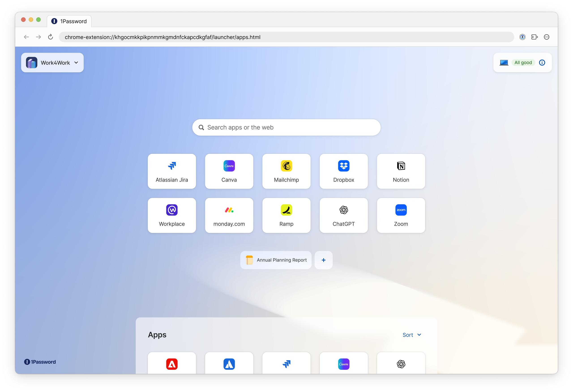Open monday.com
The width and height of the screenshot is (573, 392).
(x=229, y=215)
